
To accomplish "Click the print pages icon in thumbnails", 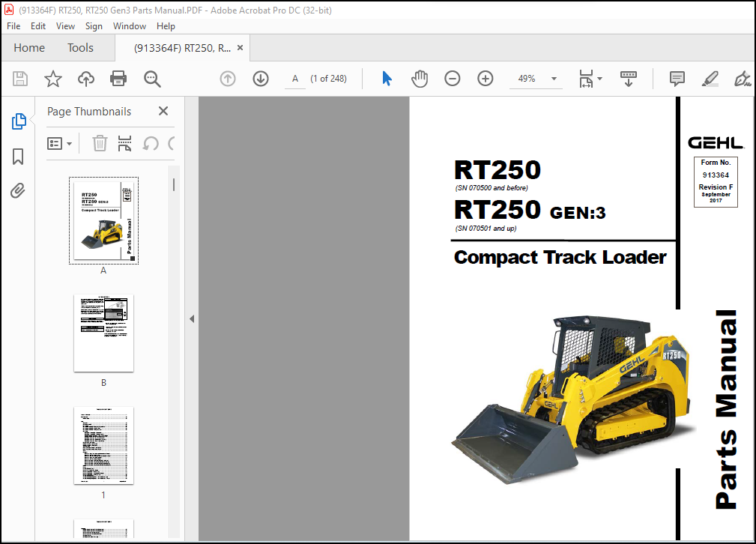I will coord(125,143).
